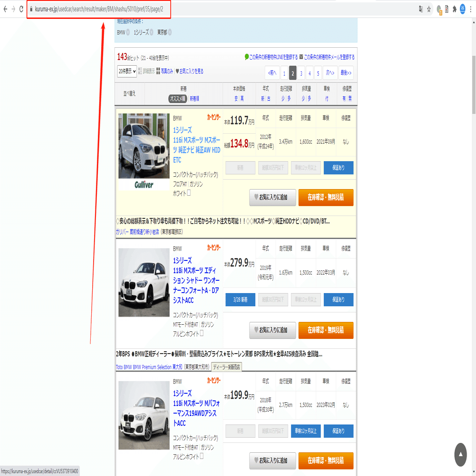
Task: Sort by オススメ順
Action: [x=178, y=99]
